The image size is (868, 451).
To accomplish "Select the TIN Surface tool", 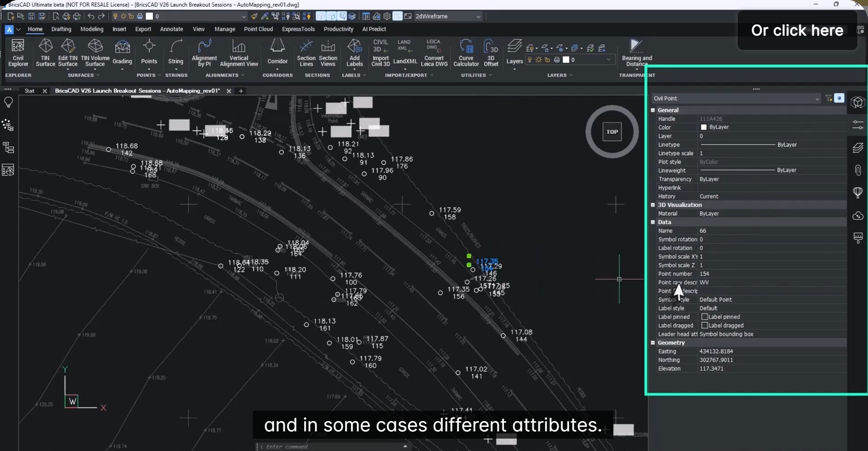I will (45, 52).
